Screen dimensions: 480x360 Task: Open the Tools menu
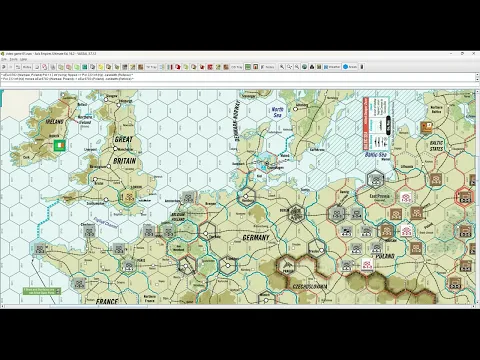pyautogui.click(x=13, y=59)
